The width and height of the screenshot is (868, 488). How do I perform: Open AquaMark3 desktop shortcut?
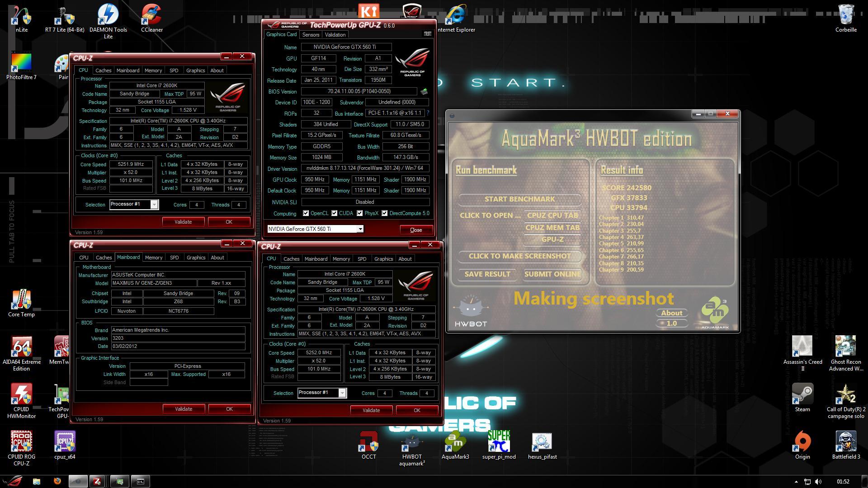(x=455, y=445)
